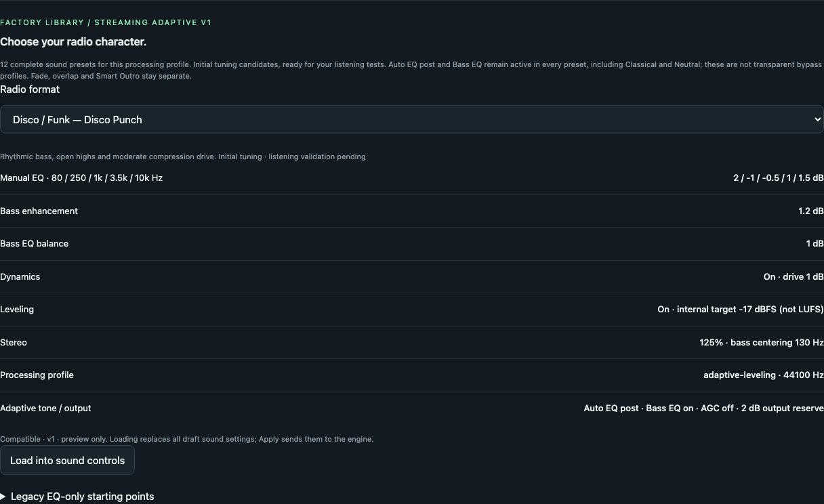This screenshot has width=824, height=504.
Task: Click the value 2 / -1 / -0.5 / 1 / 1.5 dB
Action: (779, 178)
